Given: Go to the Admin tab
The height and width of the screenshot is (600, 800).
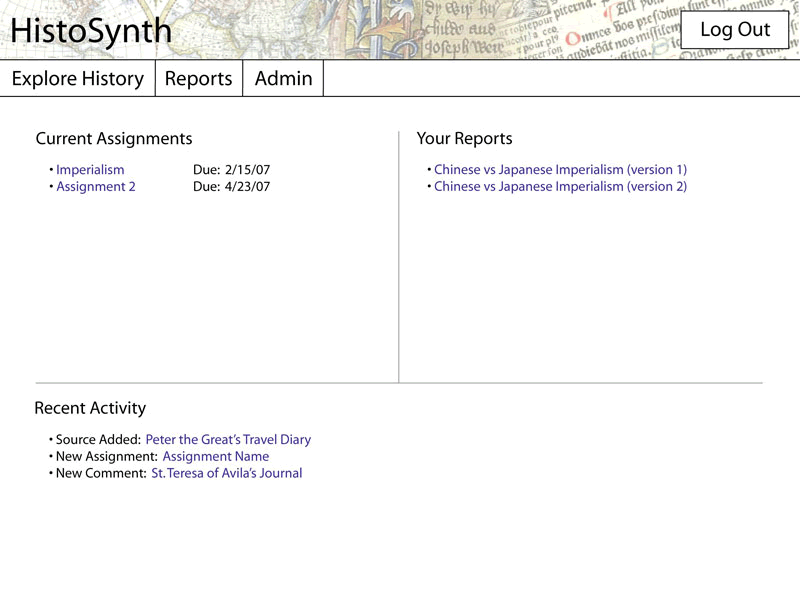Looking at the screenshot, I should [283, 79].
